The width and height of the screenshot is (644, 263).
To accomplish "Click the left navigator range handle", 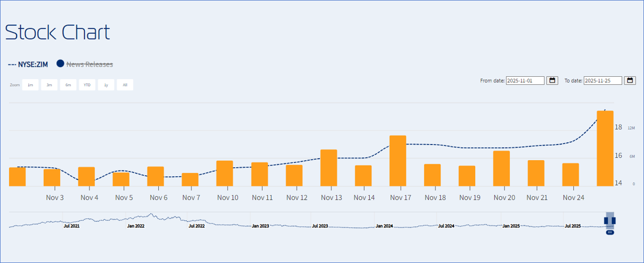I will point(606,221).
